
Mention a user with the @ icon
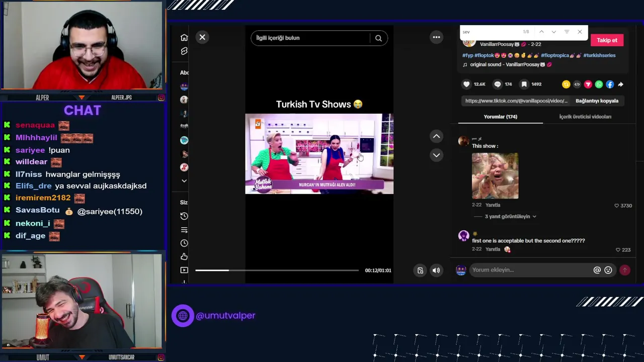click(x=597, y=270)
